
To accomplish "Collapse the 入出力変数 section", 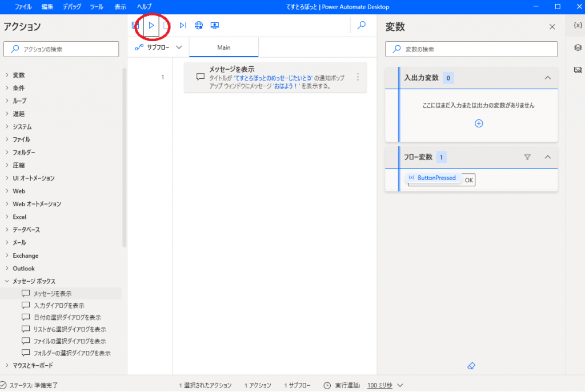I will 547,78.
